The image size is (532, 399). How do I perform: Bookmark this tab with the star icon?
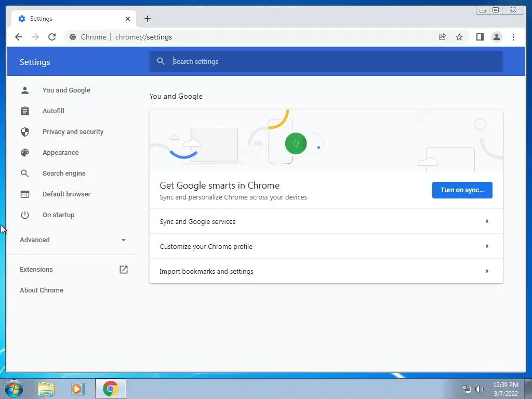459,37
